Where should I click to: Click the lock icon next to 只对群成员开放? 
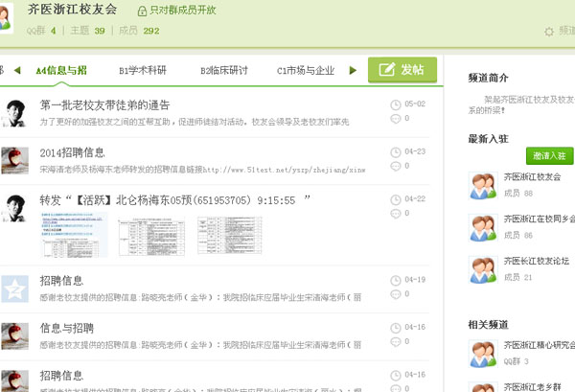point(143,11)
